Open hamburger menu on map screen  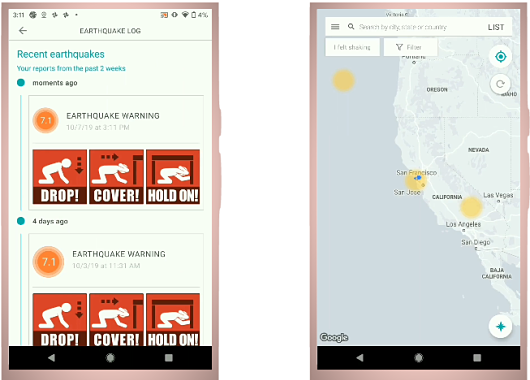(x=335, y=27)
